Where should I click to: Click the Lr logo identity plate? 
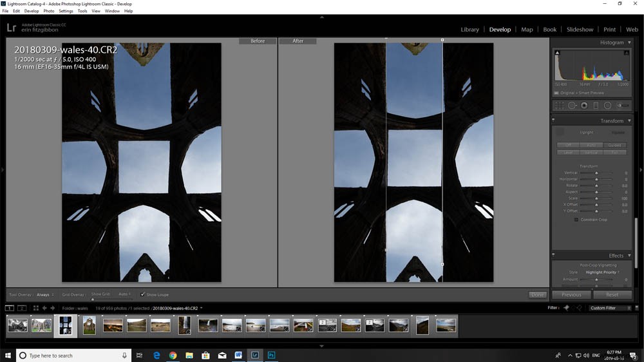[x=11, y=28]
